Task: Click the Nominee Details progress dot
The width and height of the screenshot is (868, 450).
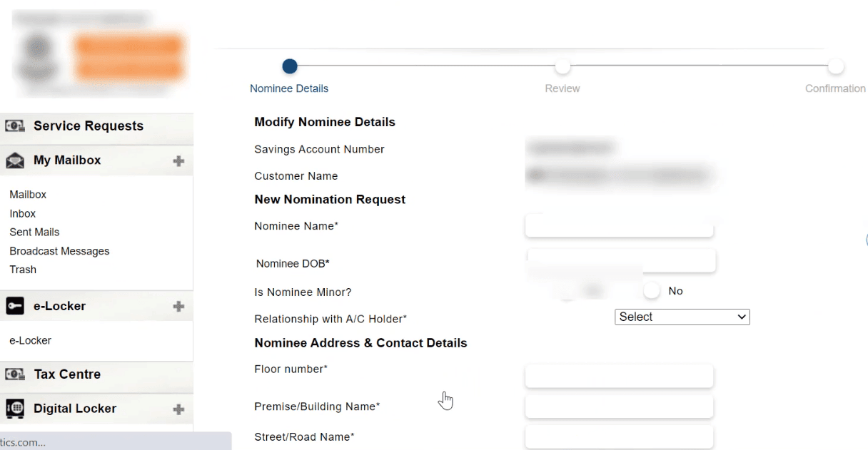Action: (x=289, y=66)
